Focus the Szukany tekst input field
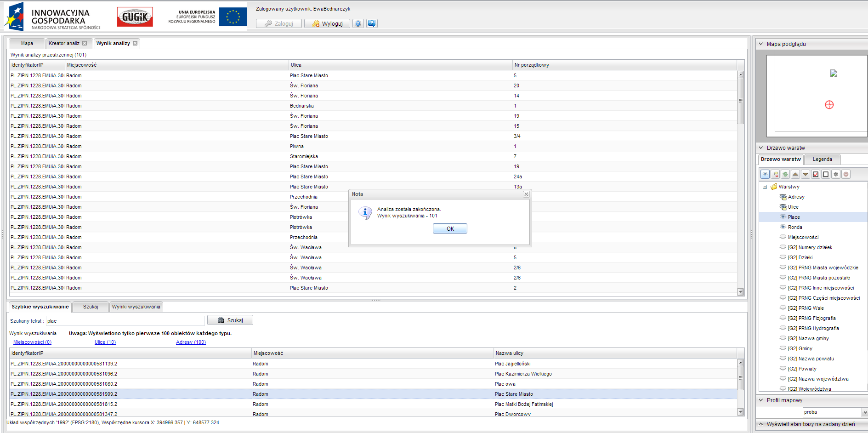 [x=125, y=321]
